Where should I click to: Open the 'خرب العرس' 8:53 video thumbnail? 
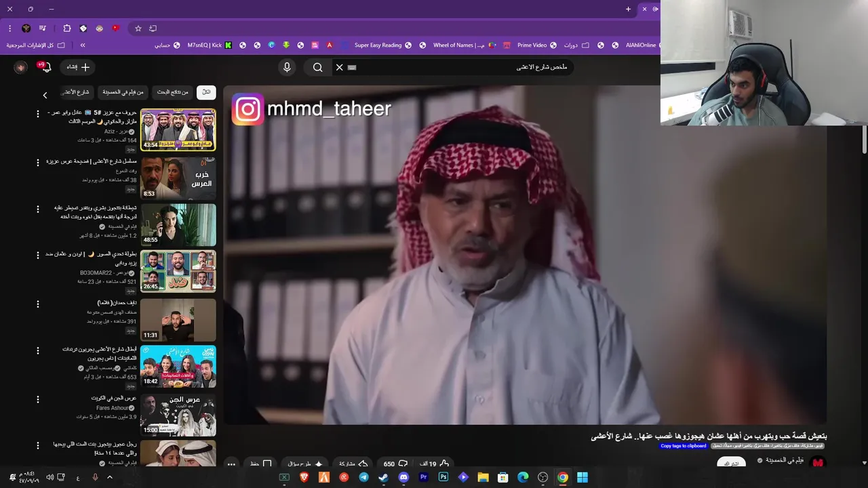(x=178, y=178)
